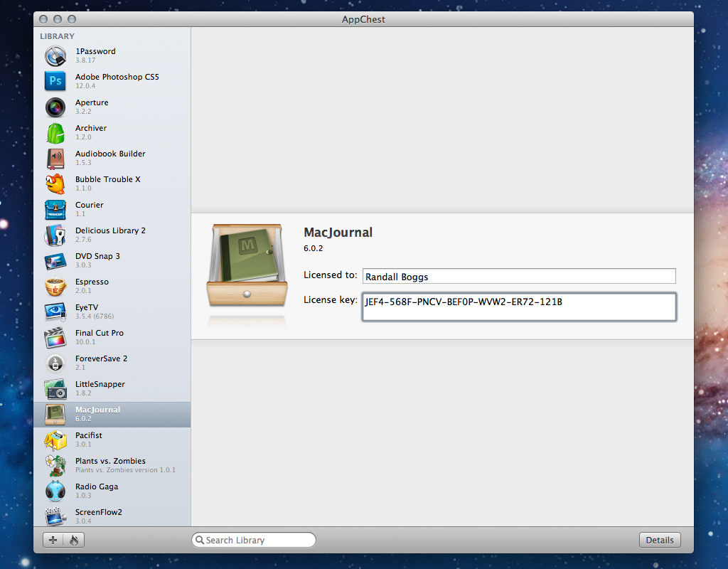Click the 'License key:' label
Screen dimensions: 728x569
click(x=330, y=300)
